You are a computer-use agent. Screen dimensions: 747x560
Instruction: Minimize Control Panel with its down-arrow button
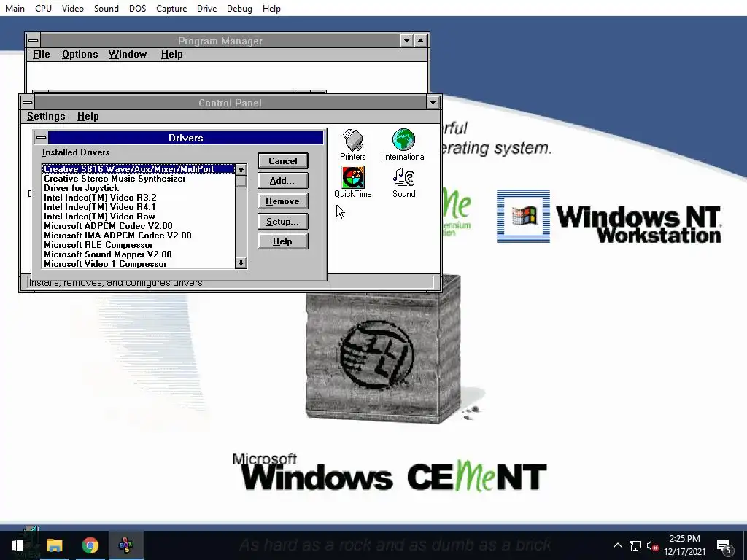[433, 103]
